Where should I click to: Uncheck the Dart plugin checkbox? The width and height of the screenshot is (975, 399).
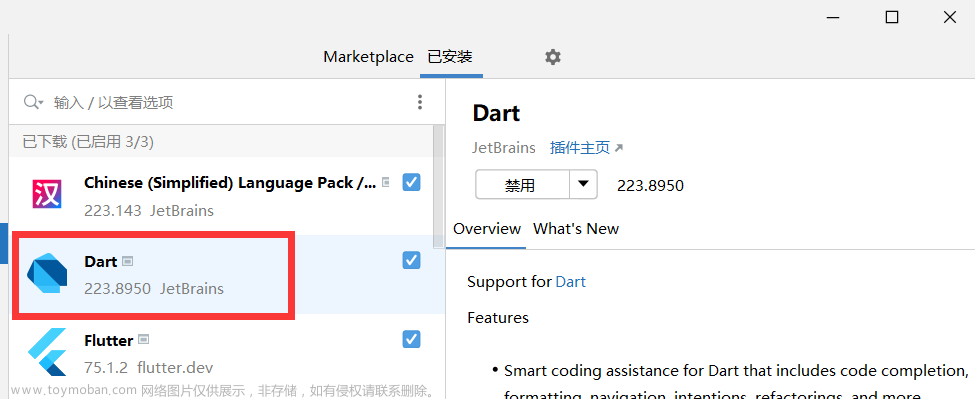[412, 260]
